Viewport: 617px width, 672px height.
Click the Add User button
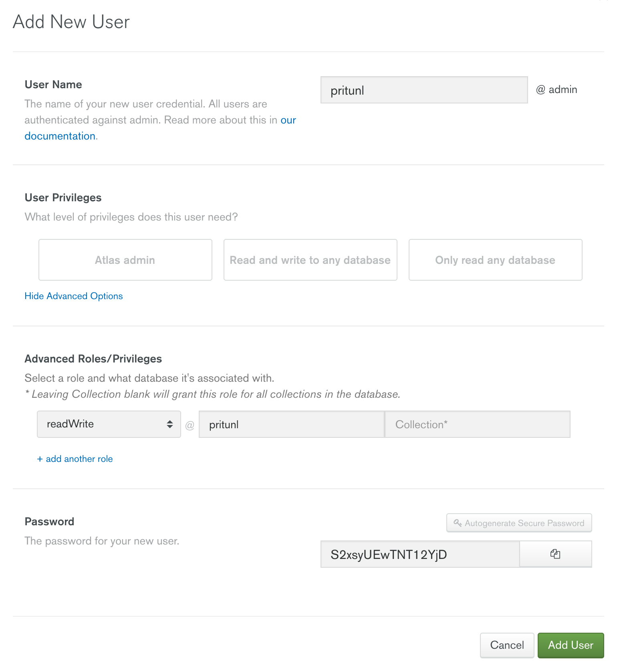(571, 645)
